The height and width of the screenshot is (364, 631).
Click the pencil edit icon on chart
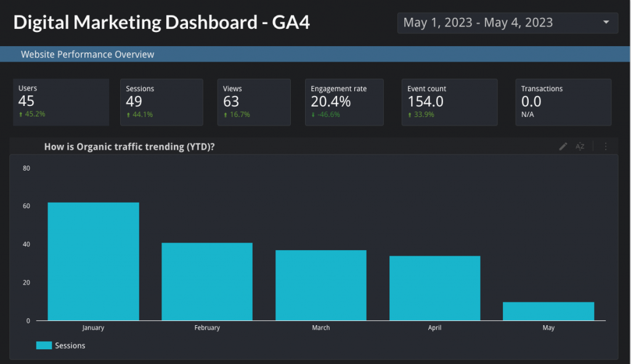click(563, 147)
